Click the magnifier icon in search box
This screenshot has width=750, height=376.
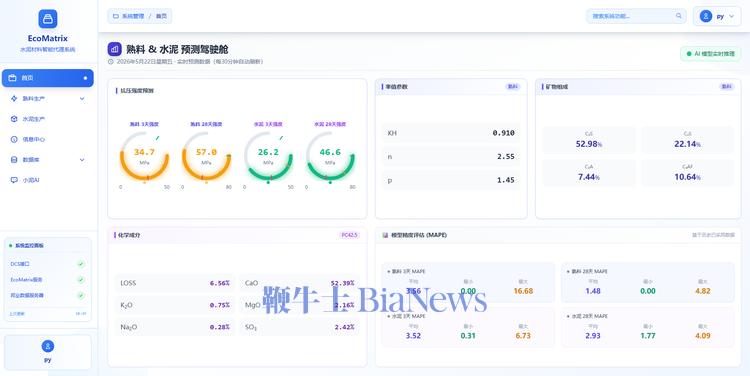(678, 16)
